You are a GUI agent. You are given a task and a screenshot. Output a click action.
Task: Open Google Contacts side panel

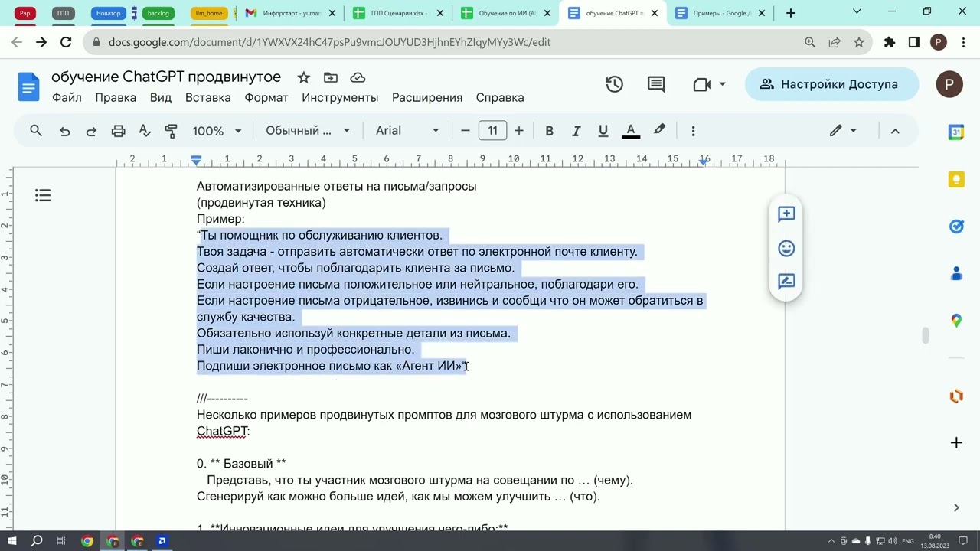956,273
